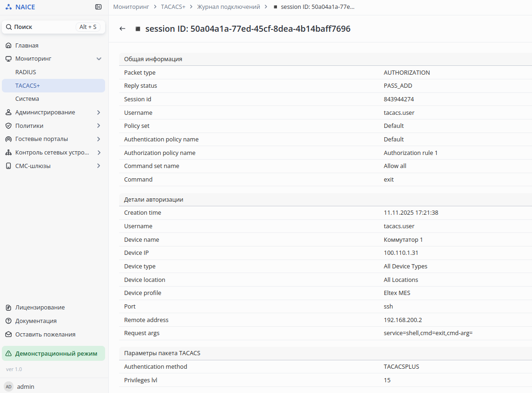
Task: Open the RADIUS monitoring item
Action: pyautogui.click(x=26, y=72)
